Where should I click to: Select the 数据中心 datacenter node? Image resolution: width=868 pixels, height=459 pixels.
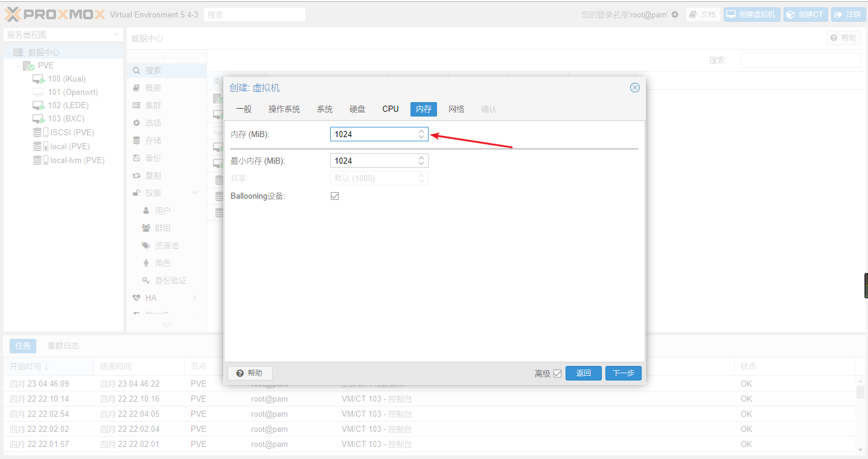tap(64, 52)
